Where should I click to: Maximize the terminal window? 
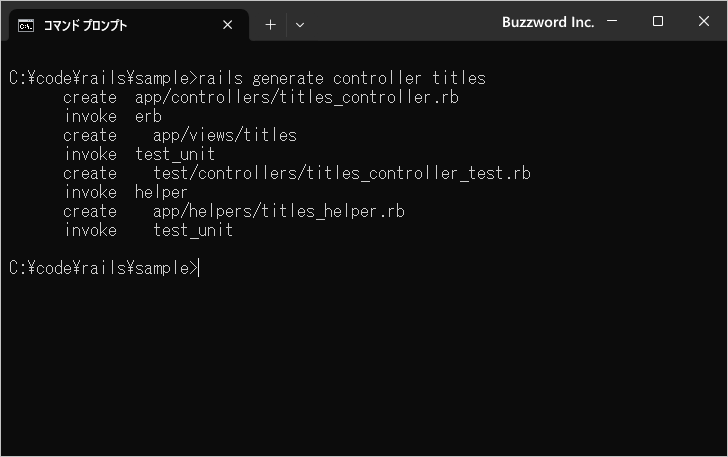[x=657, y=21]
